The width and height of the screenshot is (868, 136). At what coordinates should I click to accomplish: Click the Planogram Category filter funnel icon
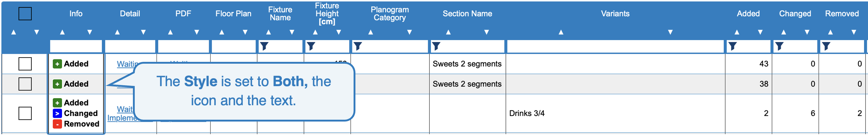[358, 46]
